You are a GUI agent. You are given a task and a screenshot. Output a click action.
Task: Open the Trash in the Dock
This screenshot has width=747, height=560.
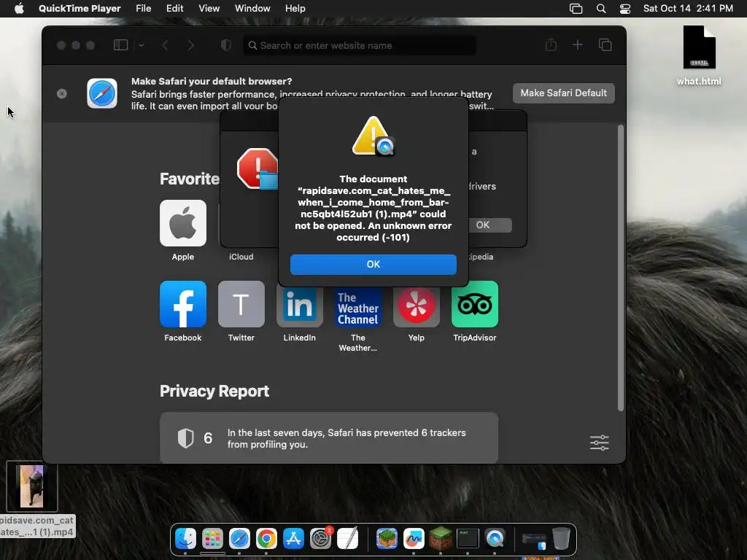(561, 539)
